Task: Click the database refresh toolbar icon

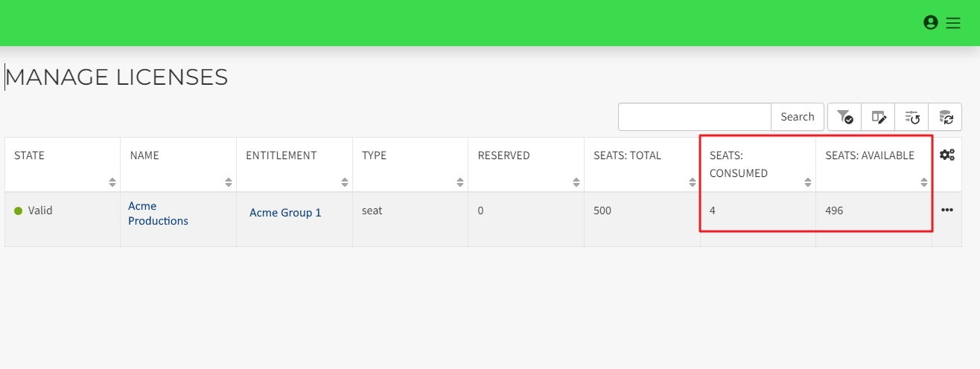Action: [946, 117]
